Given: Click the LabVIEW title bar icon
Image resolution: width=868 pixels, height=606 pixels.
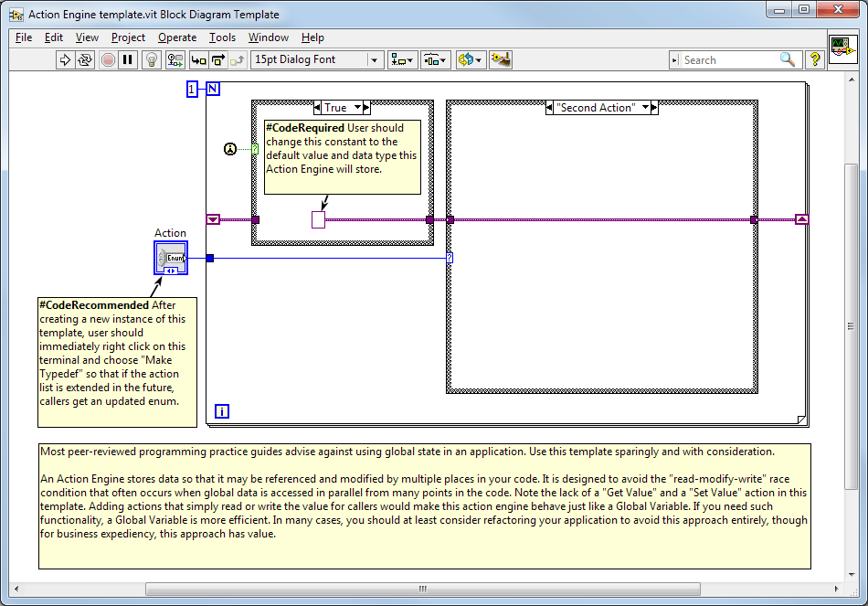Looking at the screenshot, I should [16, 15].
